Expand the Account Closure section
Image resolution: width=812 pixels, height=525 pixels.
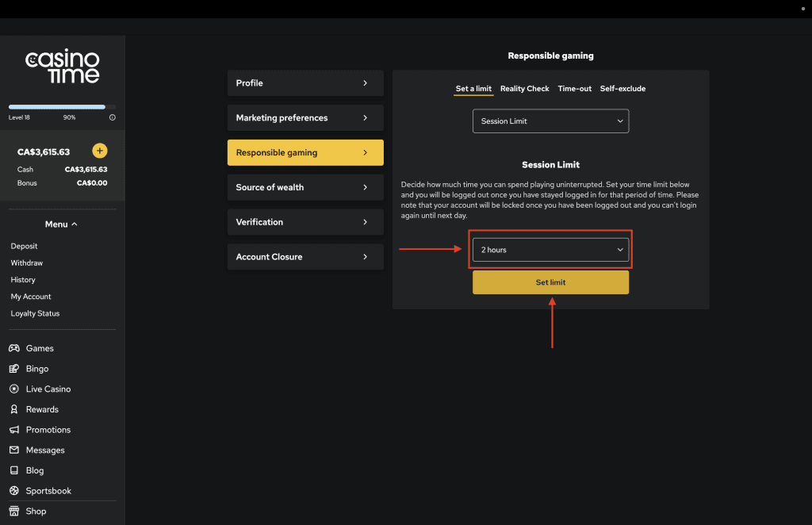(305, 257)
